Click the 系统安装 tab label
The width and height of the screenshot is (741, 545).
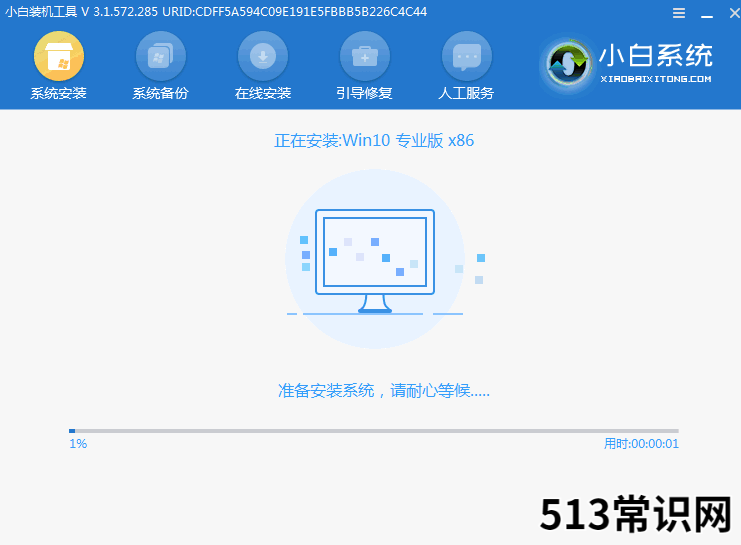[59, 93]
